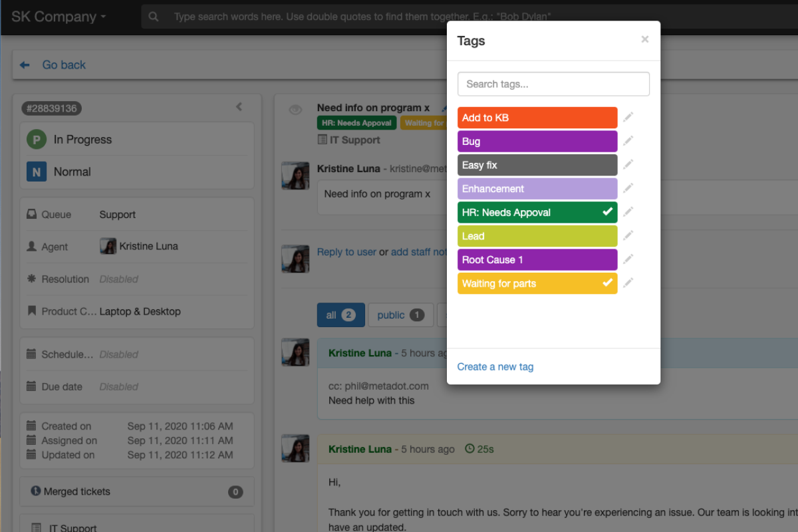Image resolution: width=798 pixels, height=532 pixels.
Task: Click the Search tags field
Action: [x=553, y=84]
